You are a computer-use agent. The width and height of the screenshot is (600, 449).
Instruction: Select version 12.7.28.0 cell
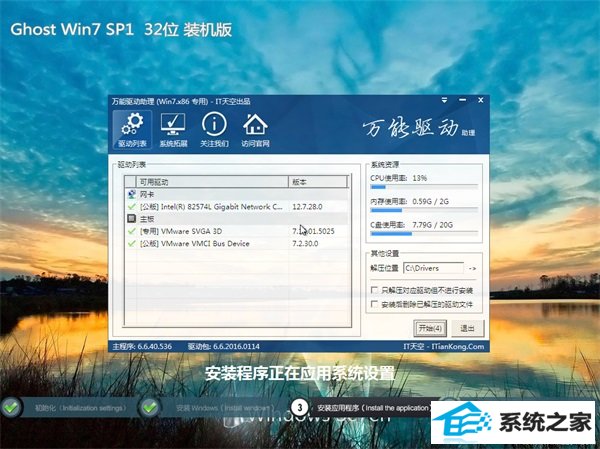[307, 207]
